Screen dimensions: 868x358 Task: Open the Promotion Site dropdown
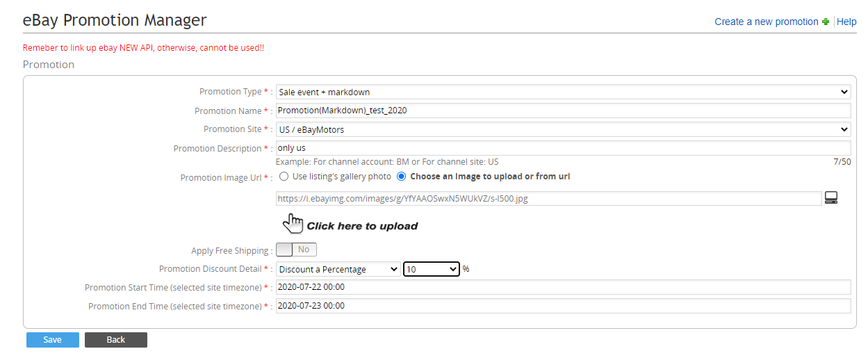coord(564,129)
